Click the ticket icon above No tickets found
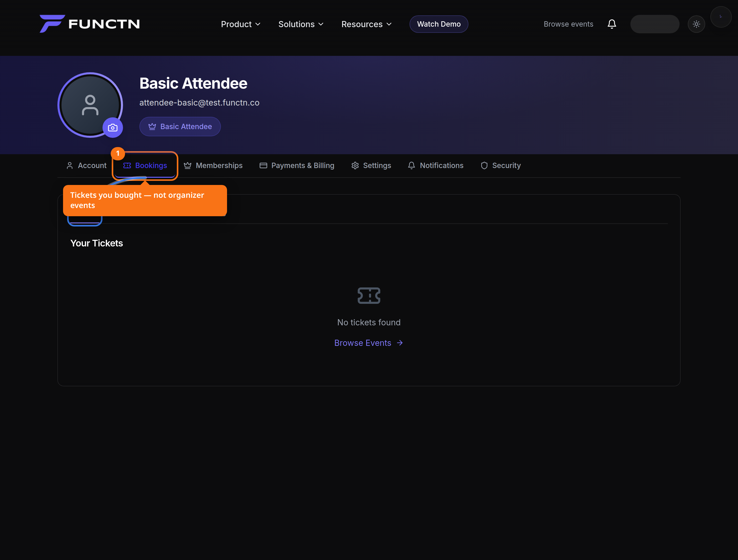This screenshot has height=560, width=738. 369,296
